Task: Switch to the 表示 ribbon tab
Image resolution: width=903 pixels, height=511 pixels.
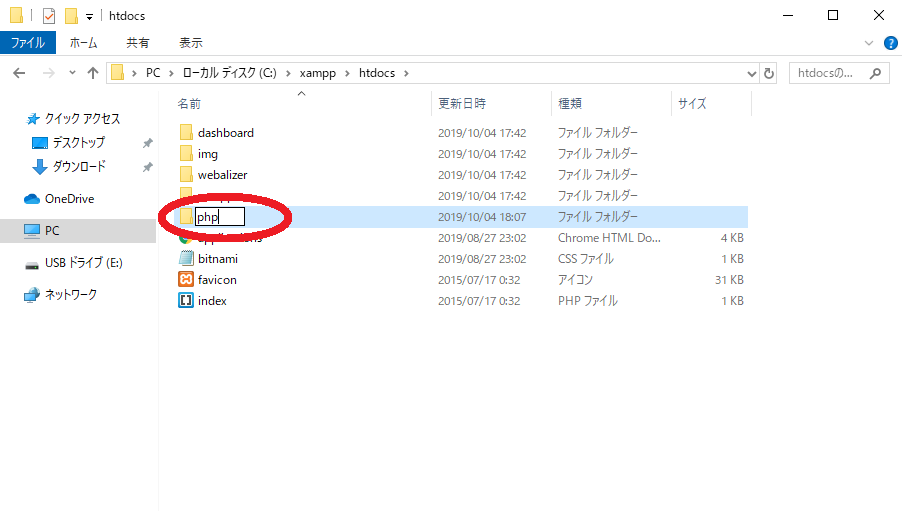Action: (191, 43)
